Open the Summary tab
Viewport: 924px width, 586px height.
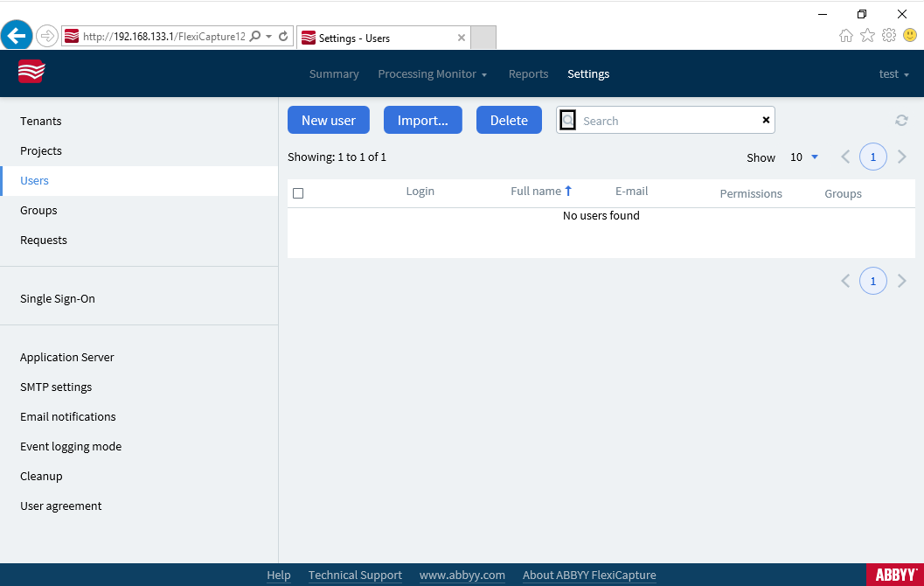pos(334,73)
